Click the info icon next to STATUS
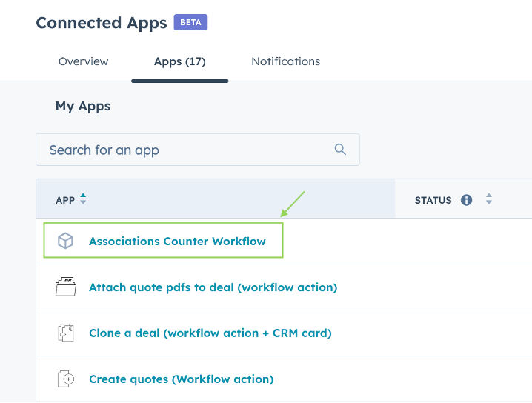532x403 pixels. point(467,200)
